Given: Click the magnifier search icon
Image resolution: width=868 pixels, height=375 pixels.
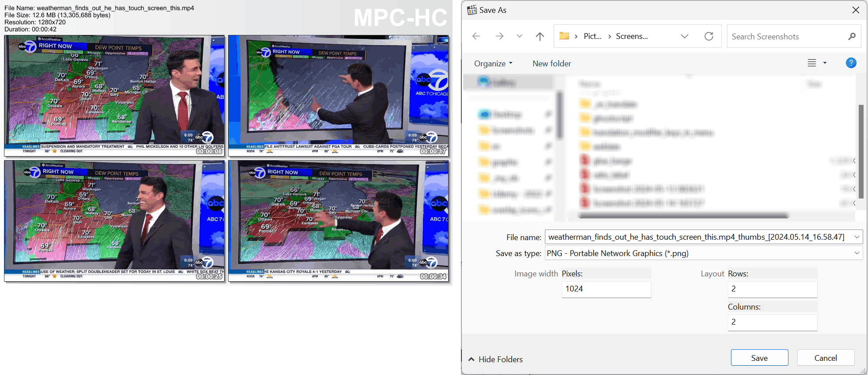Looking at the screenshot, I should click(x=852, y=36).
